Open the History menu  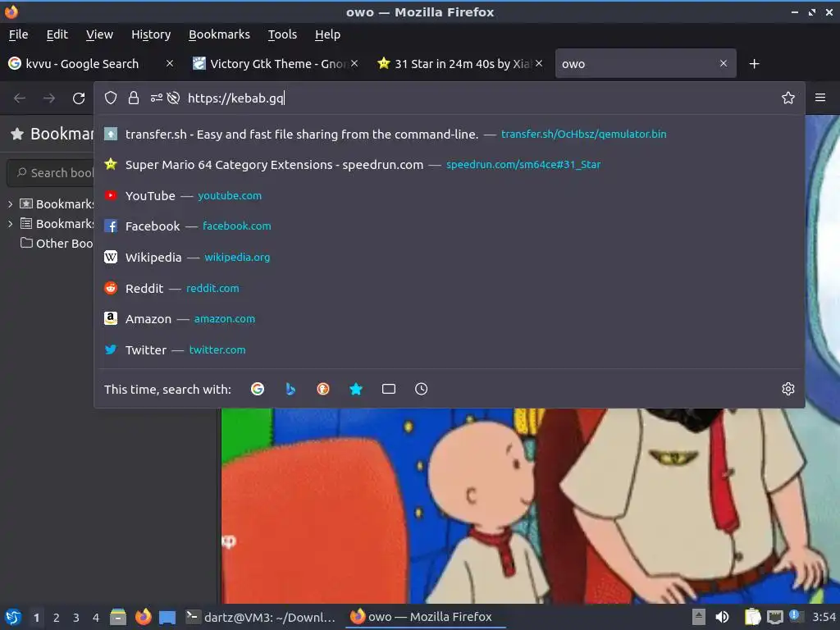pos(151,34)
